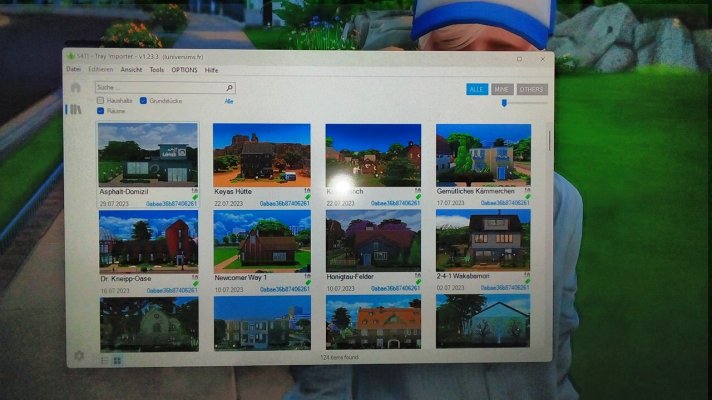Click the lot type icon on Newcomer Way 1

[307, 276]
